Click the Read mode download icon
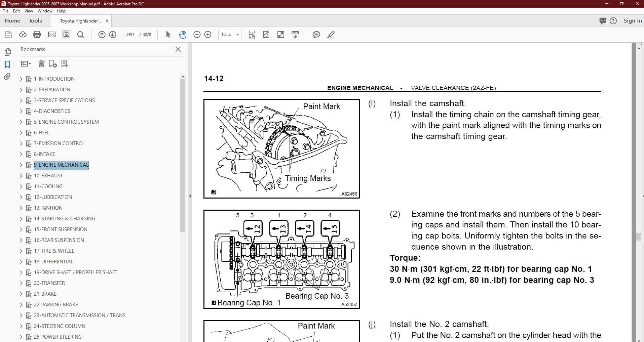The width and height of the screenshot is (644, 342). pos(295,35)
